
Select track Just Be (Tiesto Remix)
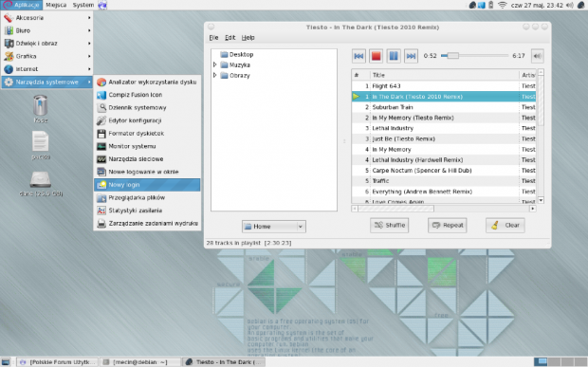tap(444, 138)
